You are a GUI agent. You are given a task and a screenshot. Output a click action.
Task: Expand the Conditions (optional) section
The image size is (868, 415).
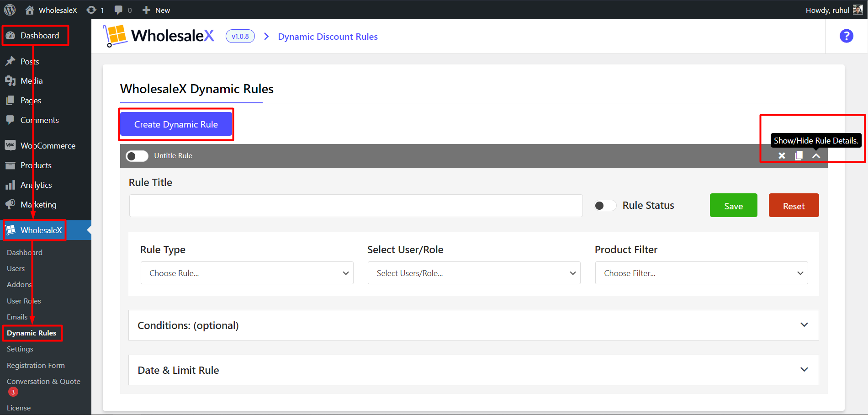pos(473,325)
